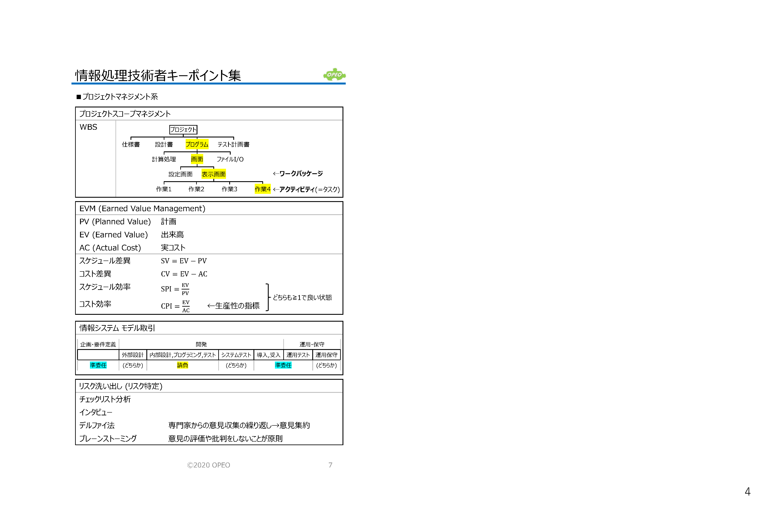Viewport: 758px width, 532px height.
Task: Click the (どちらか) under システムテスト
Action: click(236, 365)
